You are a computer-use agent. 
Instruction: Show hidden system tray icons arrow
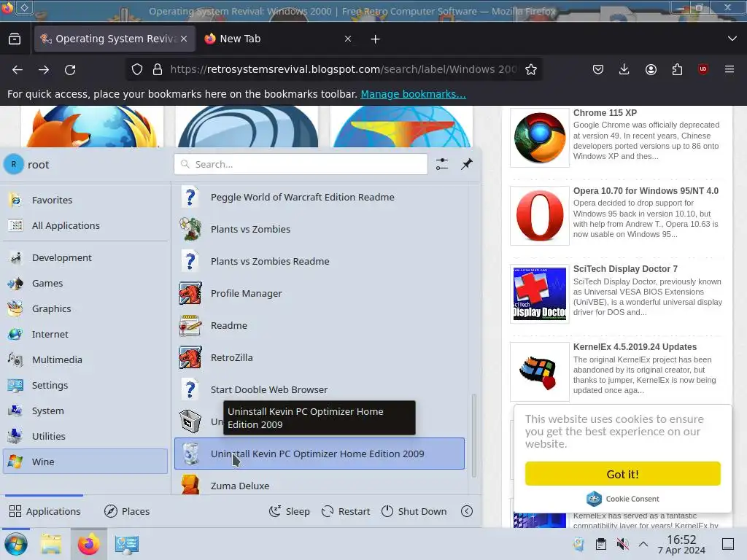[x=643, y=544]
